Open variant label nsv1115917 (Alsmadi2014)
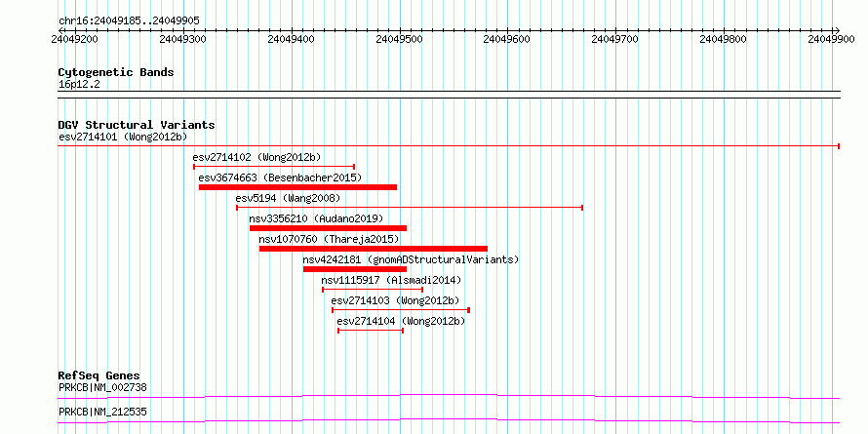868x434 pixels. tap(391, 280)
